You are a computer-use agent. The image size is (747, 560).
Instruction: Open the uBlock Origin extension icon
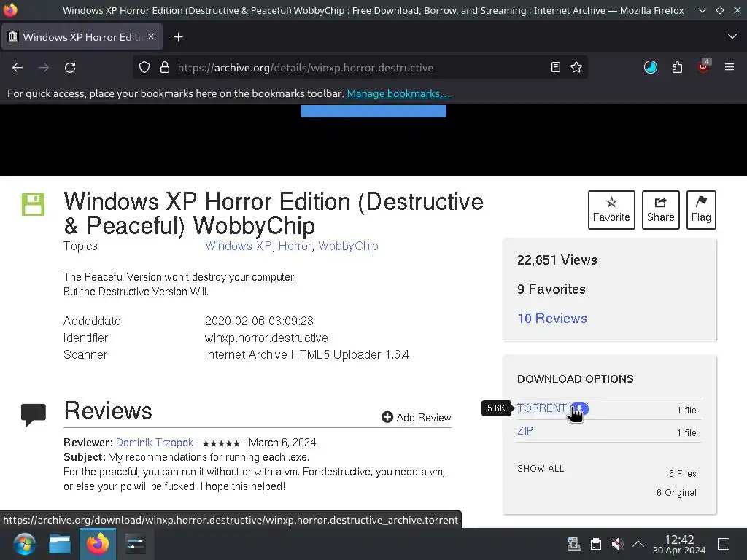pos(704,66)
